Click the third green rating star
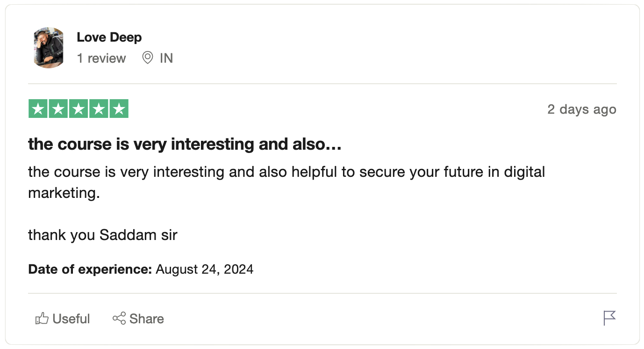This screenshot has width=644, height=349. [79, 109]
